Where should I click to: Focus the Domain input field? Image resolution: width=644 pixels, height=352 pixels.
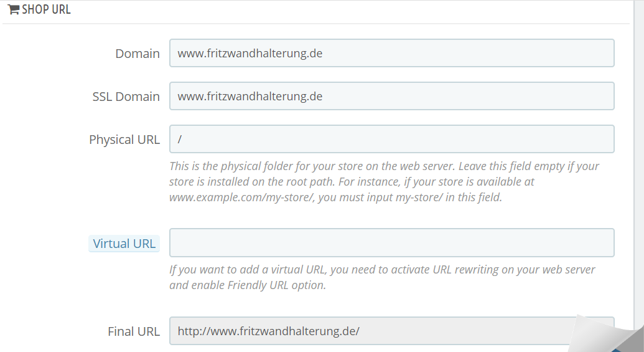pyautogui.click(x=391, y=54)
